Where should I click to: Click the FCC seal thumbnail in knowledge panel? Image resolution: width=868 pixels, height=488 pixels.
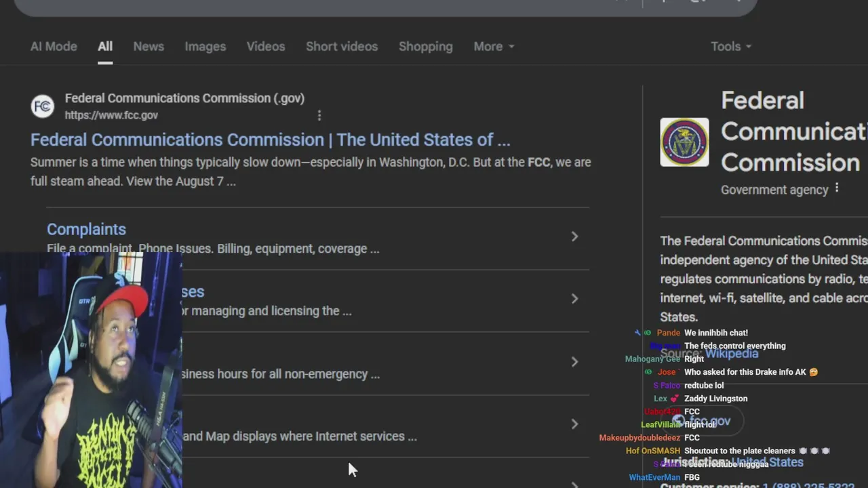(684, 142)
